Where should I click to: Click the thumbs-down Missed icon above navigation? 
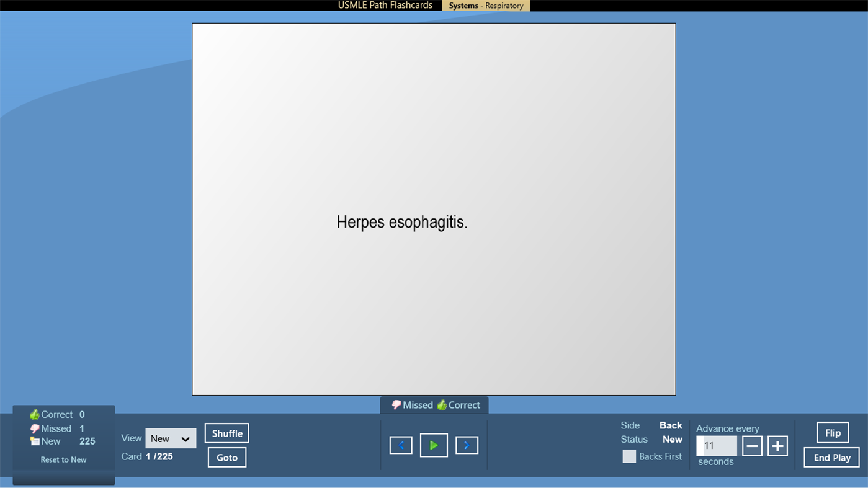396,405
